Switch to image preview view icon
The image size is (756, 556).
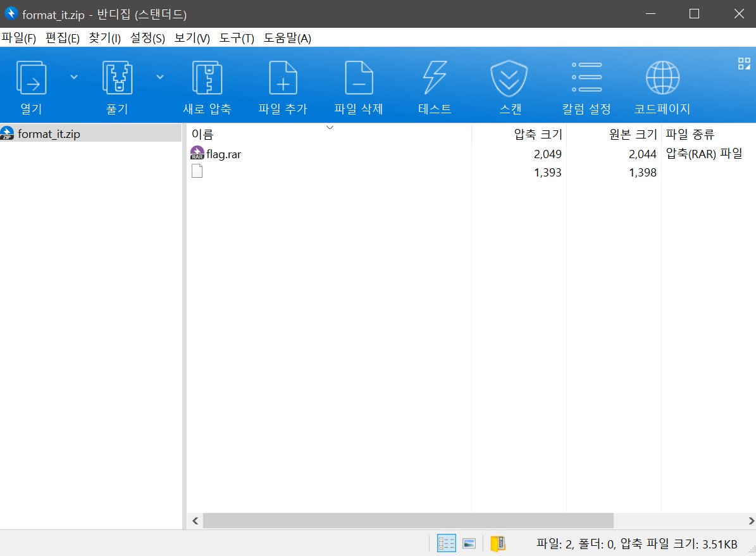pos(469,543)
